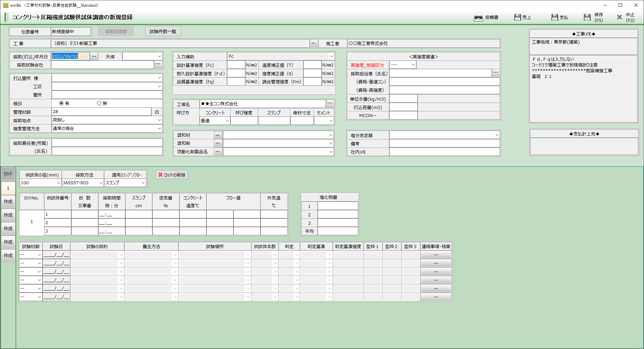Expand the セメント dropdown
This screenshot has width=644, height=349.
[331, 121]
